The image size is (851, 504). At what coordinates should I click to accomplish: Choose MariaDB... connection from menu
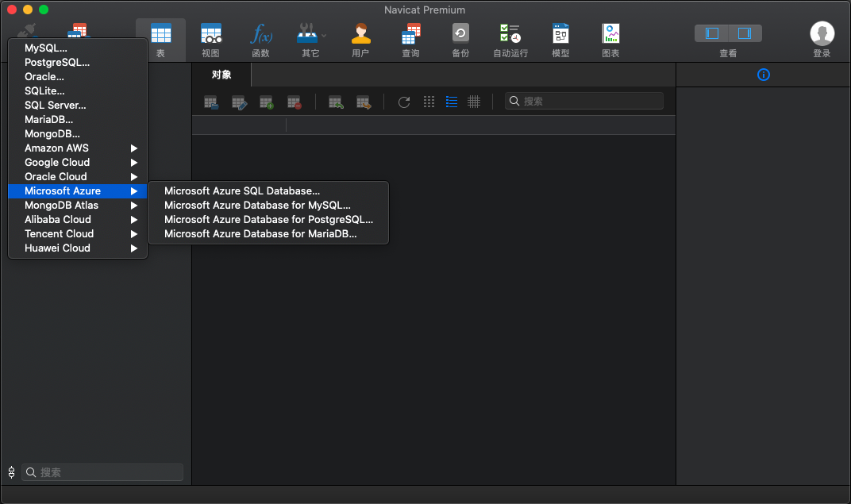pos(78,119)
